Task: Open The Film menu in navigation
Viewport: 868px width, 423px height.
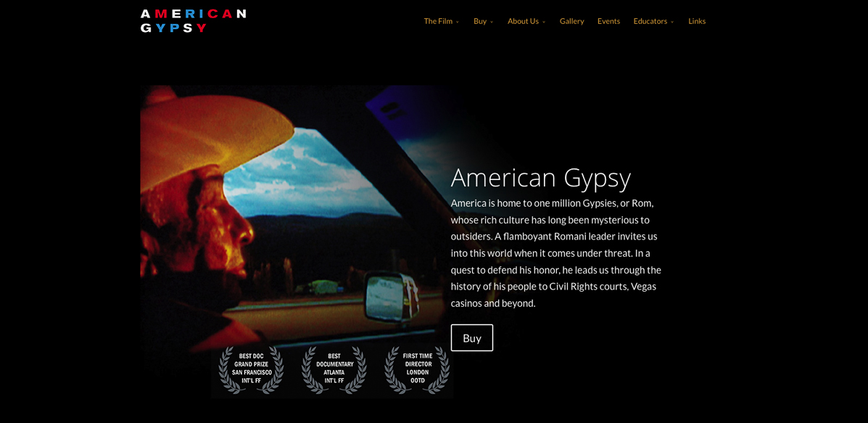Action: pos(438,21)
